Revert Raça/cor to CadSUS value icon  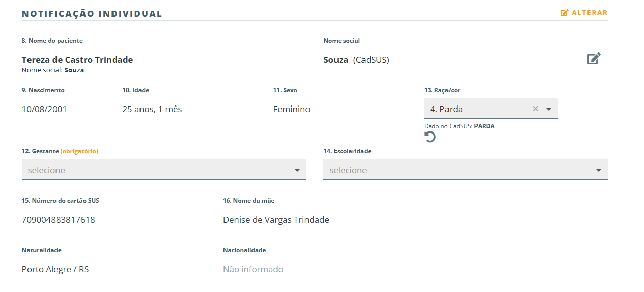click(430, 137)
